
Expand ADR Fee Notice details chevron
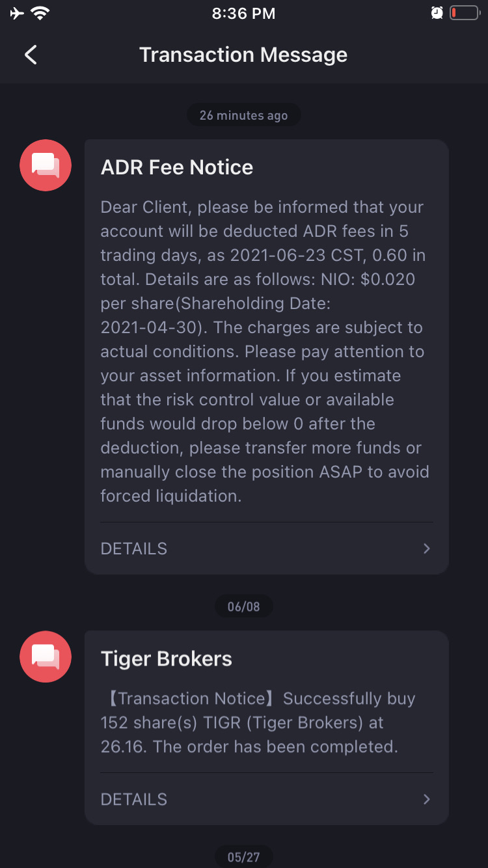427,549
